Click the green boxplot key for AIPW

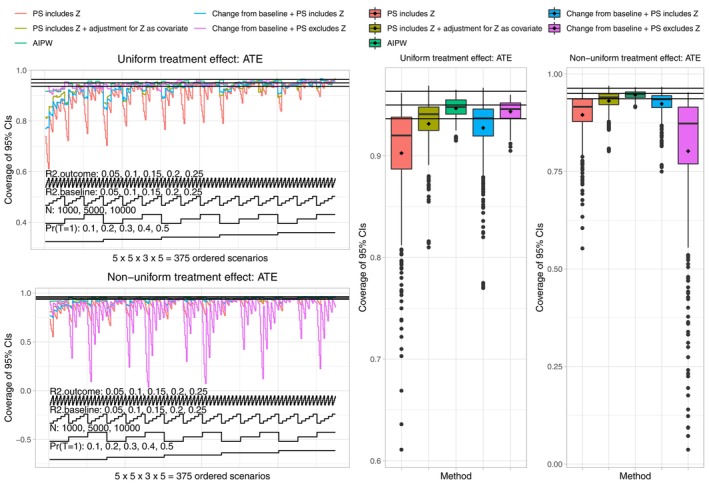click(375, 43)
